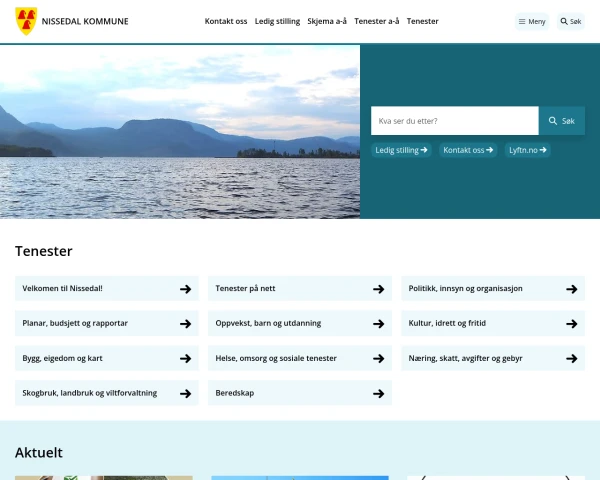Click arrow icon on Velkomen til Nissedal!
This screenshot has height=480, width=600.
pos(185,289)
